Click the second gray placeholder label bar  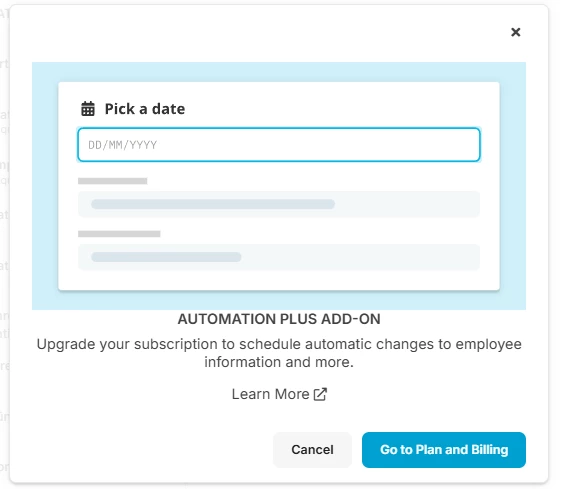pyautogui.click(x=119, y=234)
